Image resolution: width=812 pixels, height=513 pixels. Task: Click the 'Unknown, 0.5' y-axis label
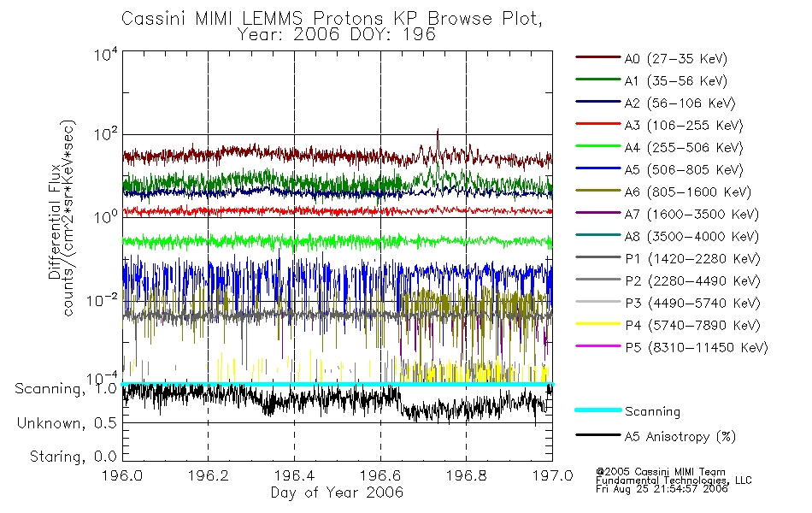pyautogui.click(x=67, y=423)
